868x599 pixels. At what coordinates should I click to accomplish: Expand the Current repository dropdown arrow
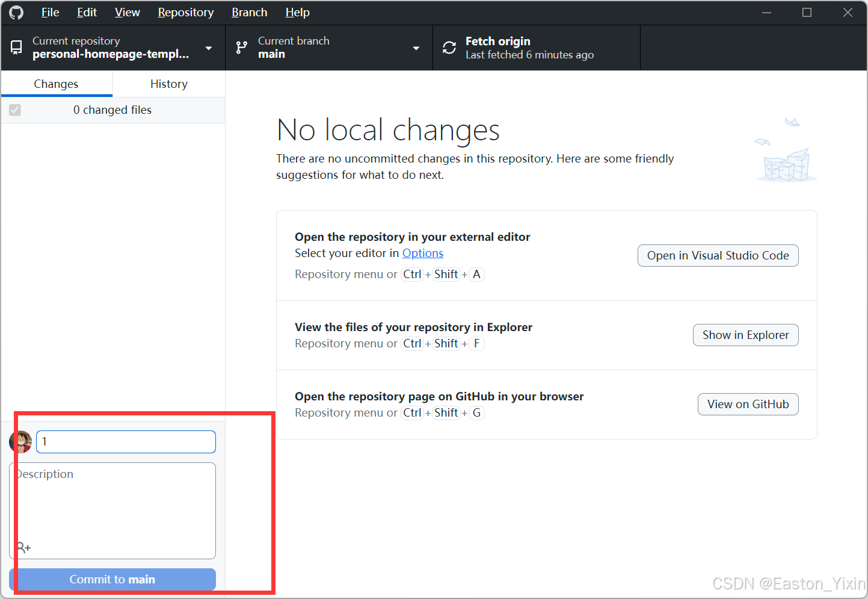coord(209,48)
